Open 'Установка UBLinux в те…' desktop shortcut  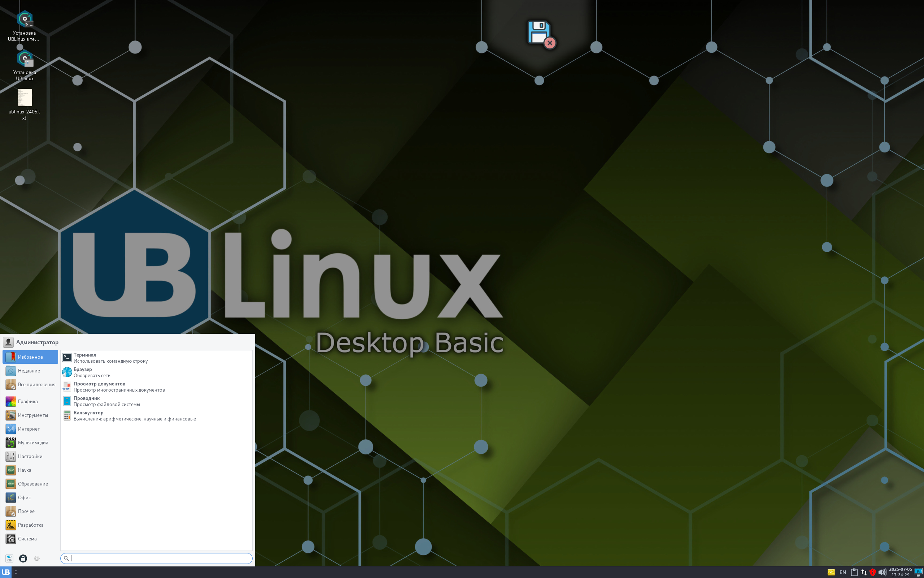click(x=25, y=26)
